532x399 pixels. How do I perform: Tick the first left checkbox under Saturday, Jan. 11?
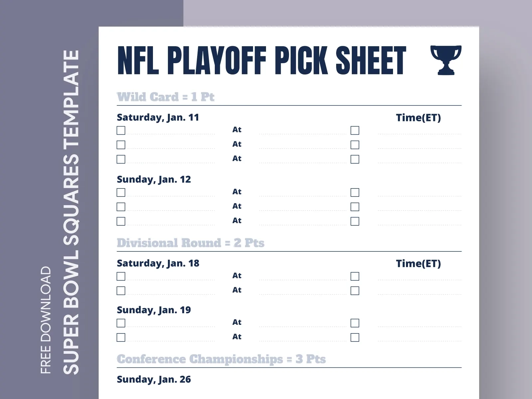[121, 130]
